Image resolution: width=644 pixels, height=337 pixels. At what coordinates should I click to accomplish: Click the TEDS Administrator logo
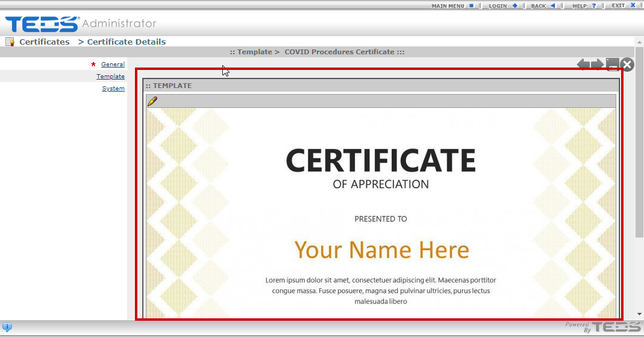[80, 24]
